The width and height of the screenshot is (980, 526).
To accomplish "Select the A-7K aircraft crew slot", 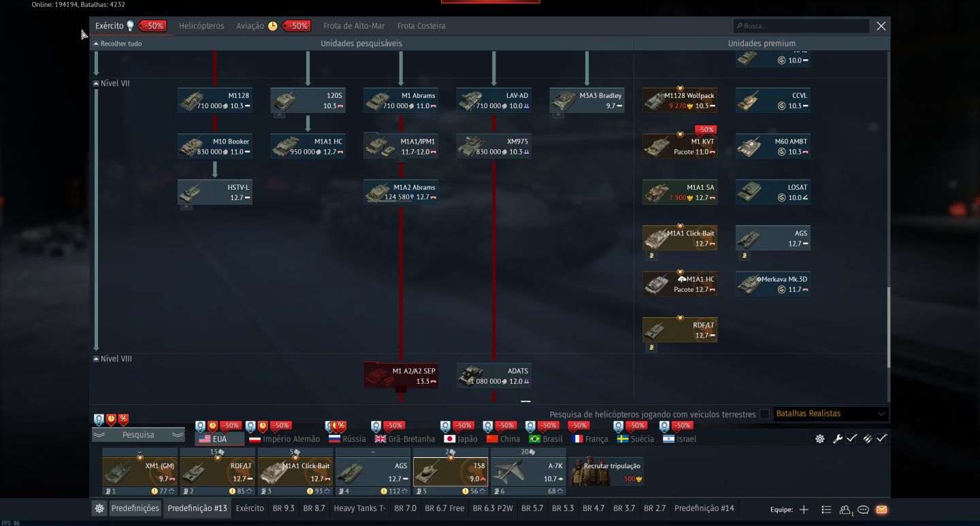I will click(528, 471).
